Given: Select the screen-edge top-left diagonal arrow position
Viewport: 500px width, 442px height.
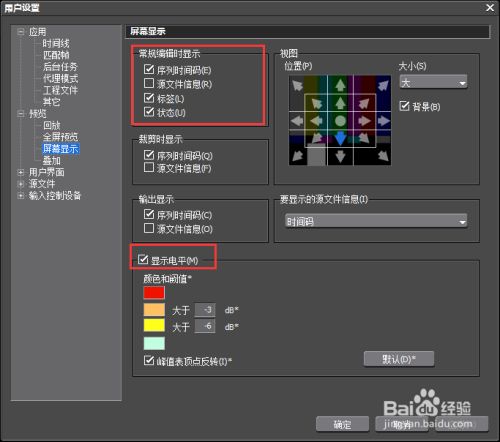Looking at the screenshot, I should pyautogui.click(x=297, y=85).
